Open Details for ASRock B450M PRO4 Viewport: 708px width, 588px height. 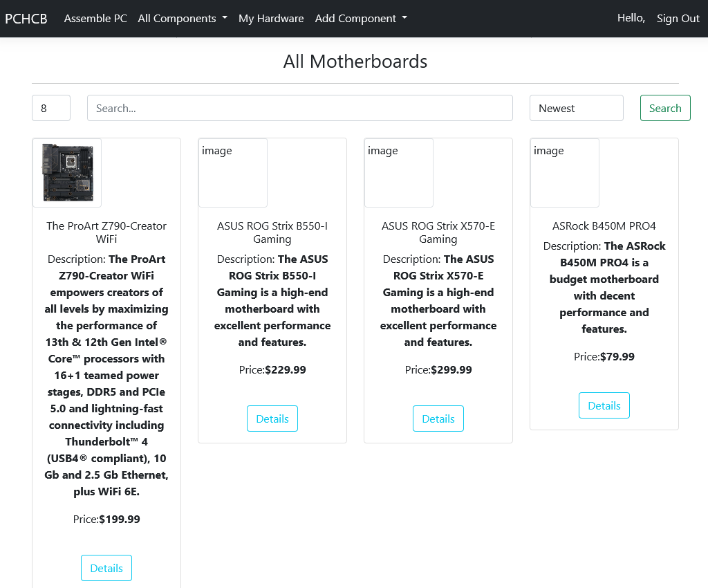(x=604, y=405)
